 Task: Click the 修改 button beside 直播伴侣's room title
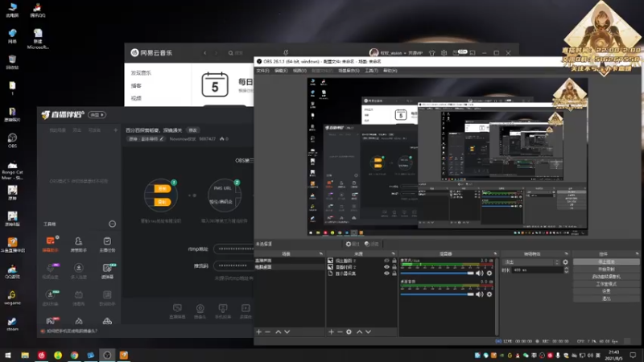(x=192, y=130)
